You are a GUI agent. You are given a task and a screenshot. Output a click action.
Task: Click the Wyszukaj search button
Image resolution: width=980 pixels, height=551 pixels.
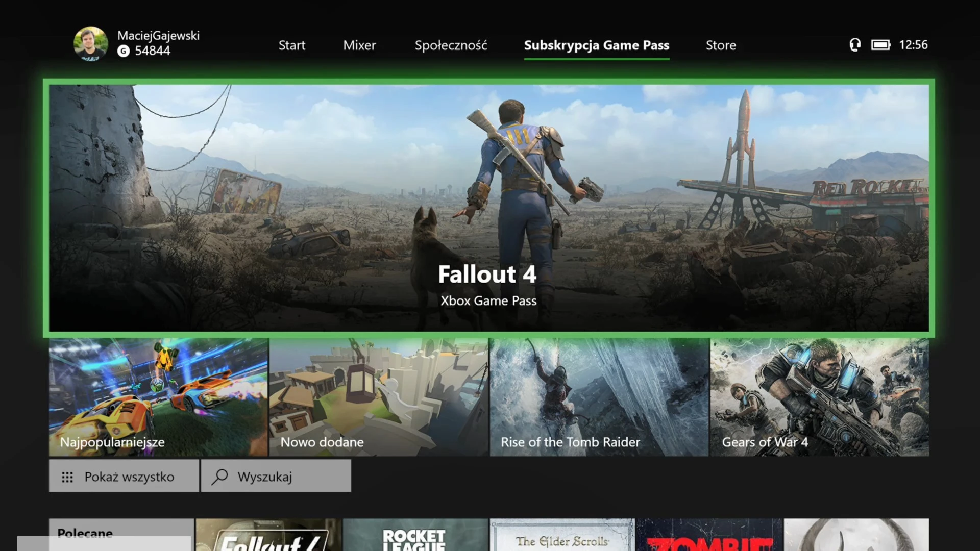click(x=276, y=476)
